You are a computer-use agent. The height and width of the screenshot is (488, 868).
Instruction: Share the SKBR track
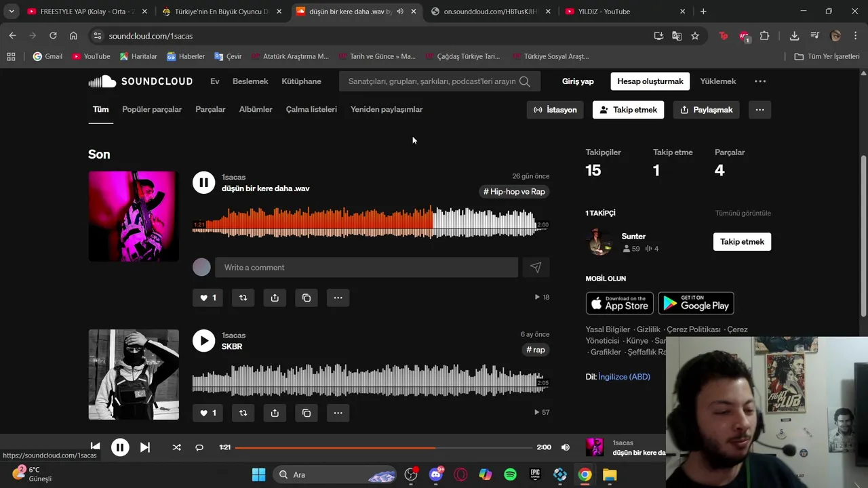pos(275,413)
